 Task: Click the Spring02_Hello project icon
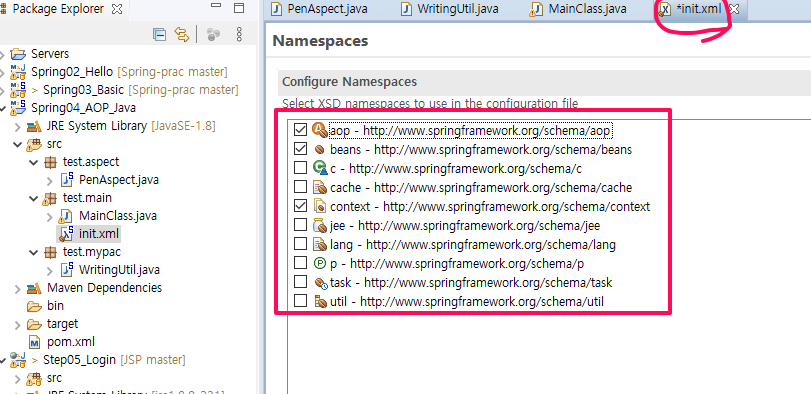click(x=18, y=71)
